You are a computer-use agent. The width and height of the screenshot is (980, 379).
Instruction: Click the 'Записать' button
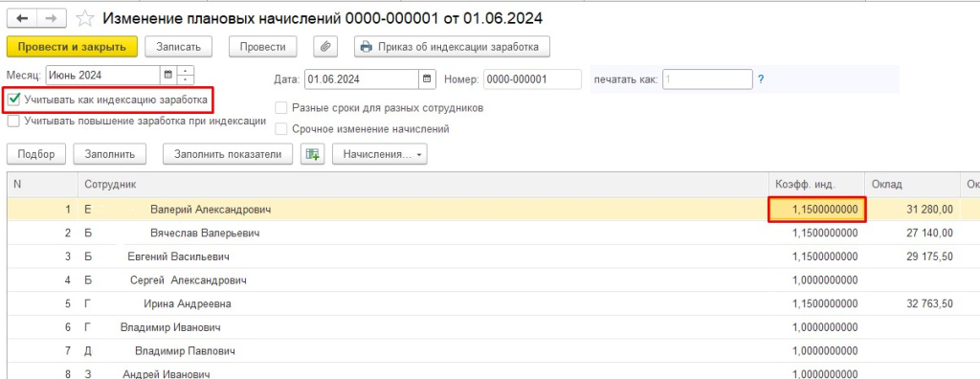(179, 47)
